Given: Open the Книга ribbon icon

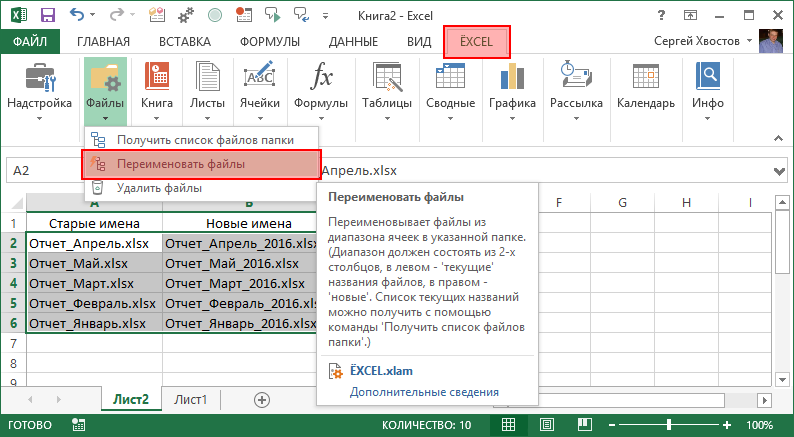Looking at the screenshot, I should 157,77.
